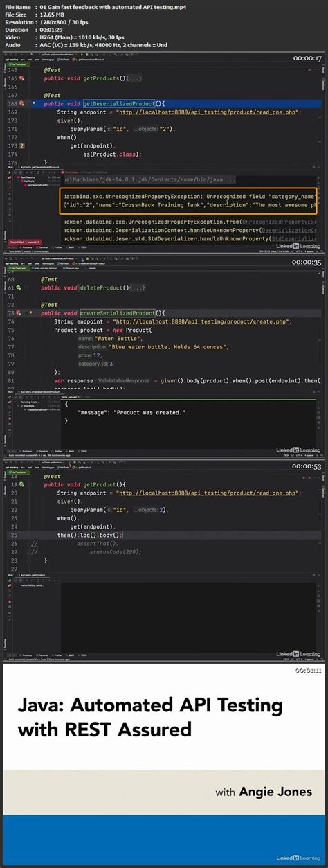This screenshot has width=328, height=868.
Task: Collapse the commented assertThat block fold marker
Action: point(28,544)
